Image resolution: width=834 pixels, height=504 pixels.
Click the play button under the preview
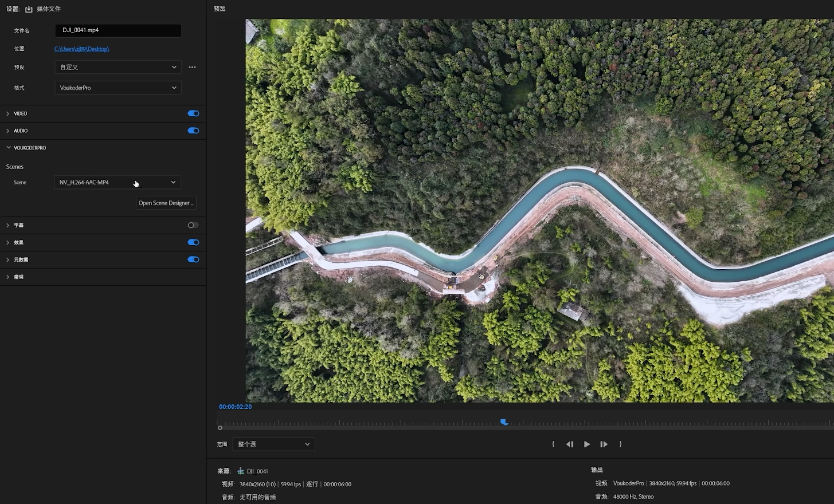click(587, 444)
